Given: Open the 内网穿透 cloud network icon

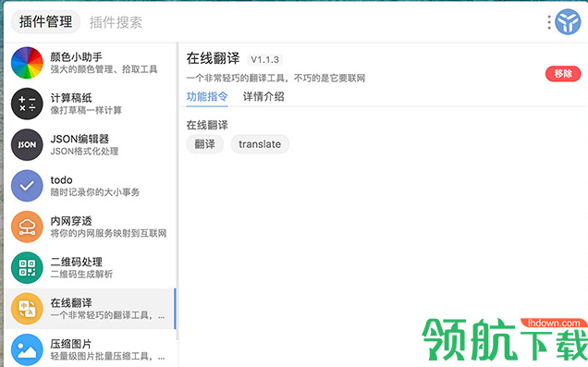Looking at the screenshot, I should 27,226.
